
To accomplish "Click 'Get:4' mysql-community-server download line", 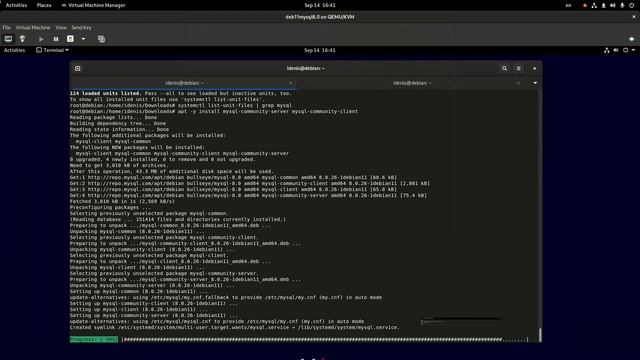I will coord(248,196).
